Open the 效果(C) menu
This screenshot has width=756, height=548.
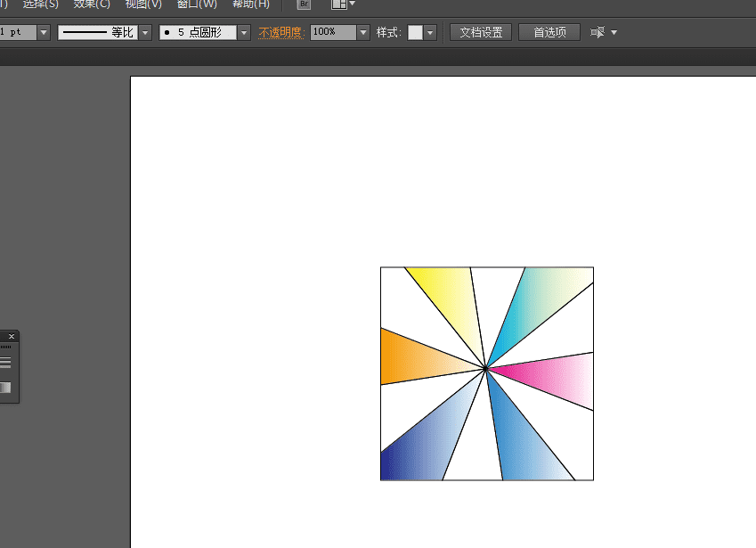pos(92,4)
